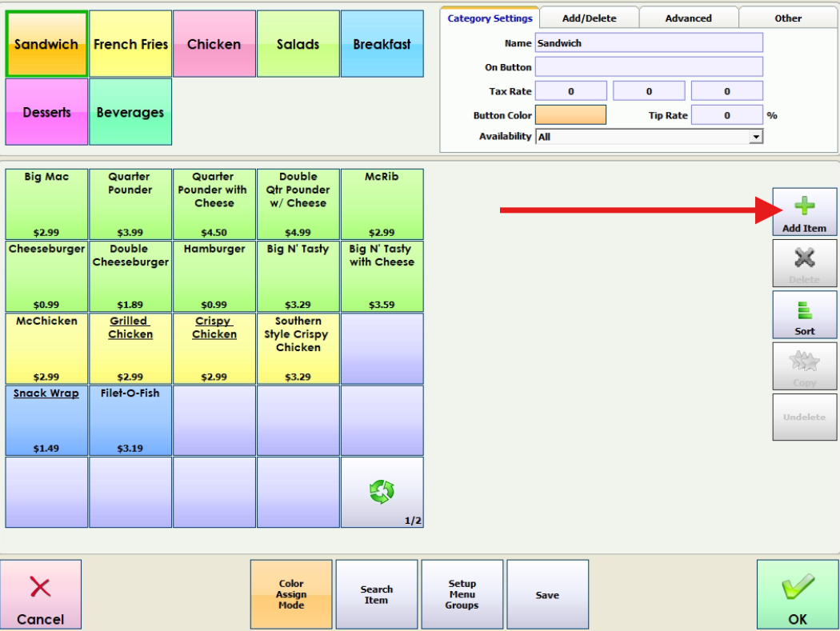
Task: Select the Sandwich category
Action: pyautogui.click(x=46, y=44)
